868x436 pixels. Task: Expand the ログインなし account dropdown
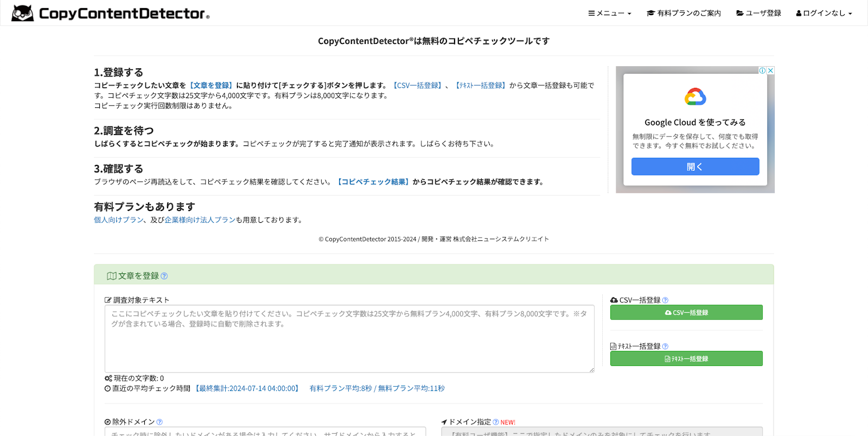(x=824, y=13)
